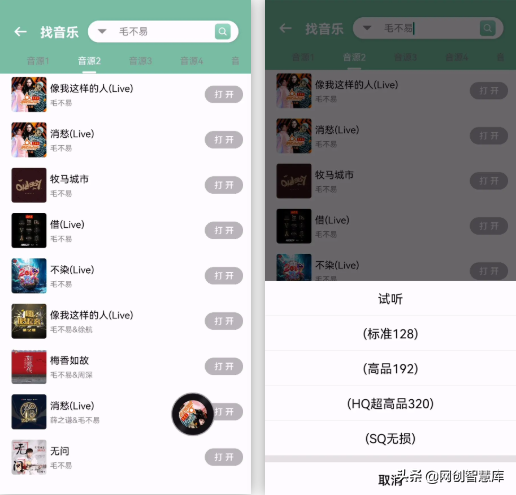Select (标准128) quality option
The width and height of the screenshot is (516, 495).
click(x=390, y=334)
